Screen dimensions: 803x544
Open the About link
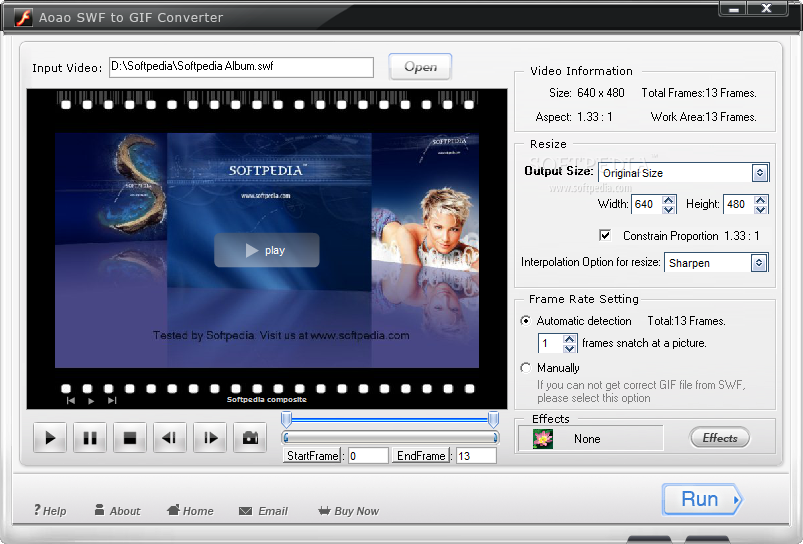click(117, 511)
